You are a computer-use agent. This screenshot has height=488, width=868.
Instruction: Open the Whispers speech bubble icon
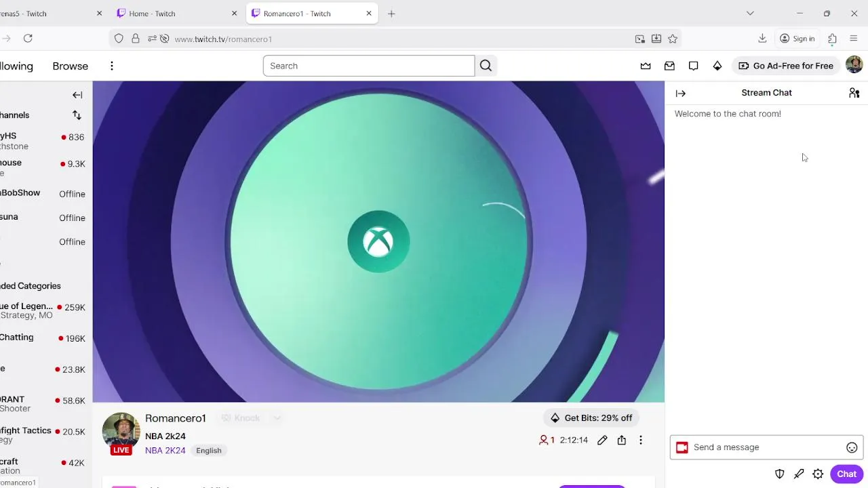(693, 66)
